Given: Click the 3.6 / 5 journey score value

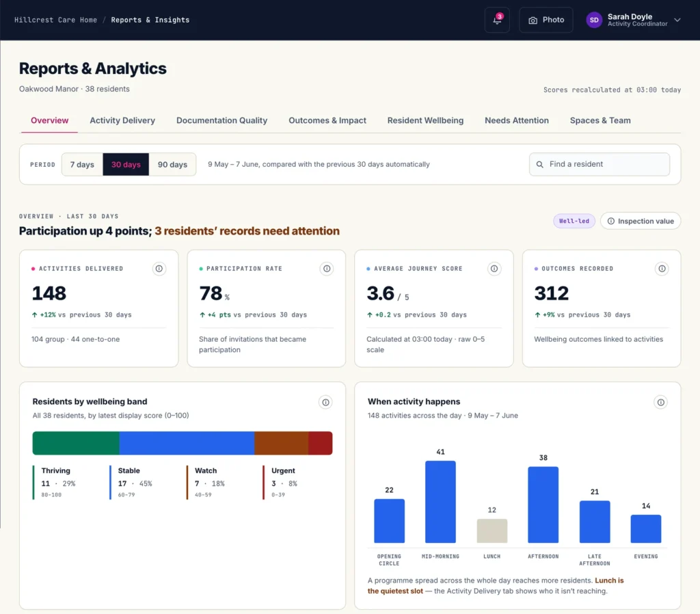Looking at the screenshot, I should click(x=388, y=293).
